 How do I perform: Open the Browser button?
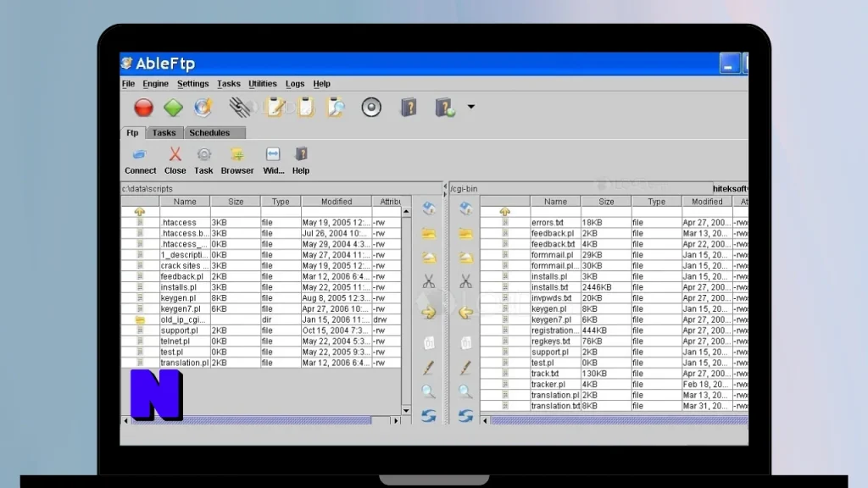click(x=237, y=161)
